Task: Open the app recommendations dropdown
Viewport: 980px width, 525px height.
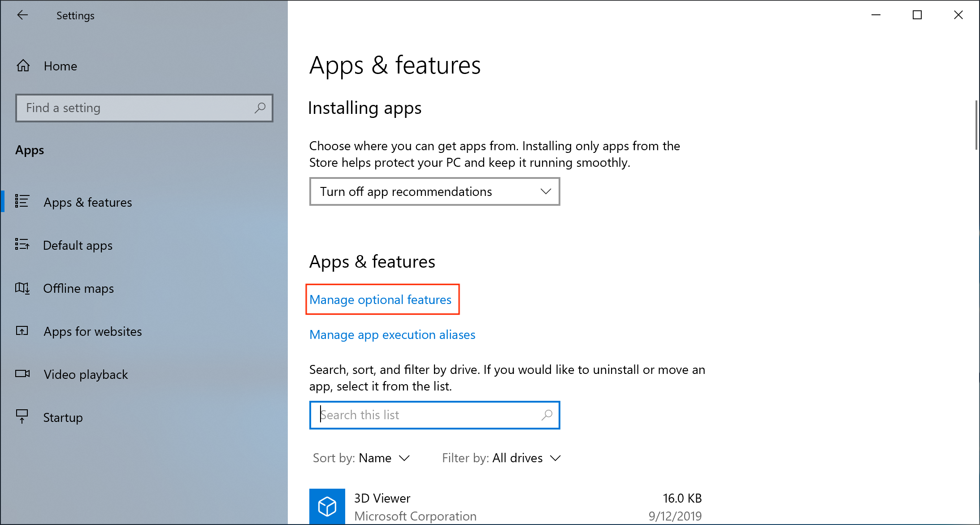Action: tap(434, 192)
